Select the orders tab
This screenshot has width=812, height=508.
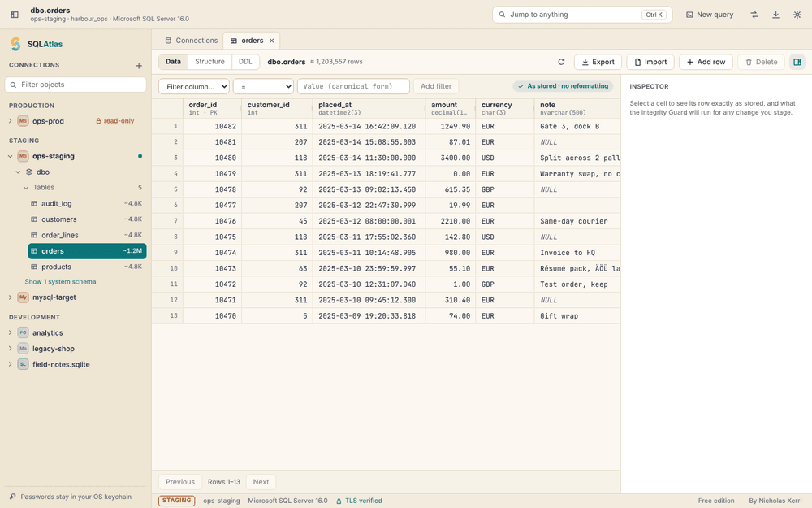coord(252,41)
